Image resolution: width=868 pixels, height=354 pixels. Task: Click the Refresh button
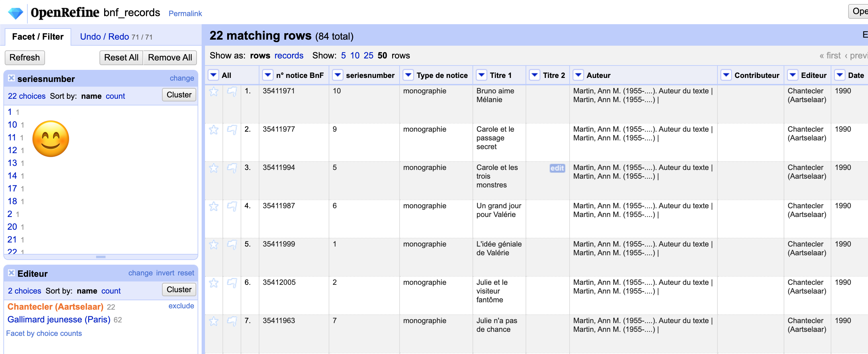[24, 57]
